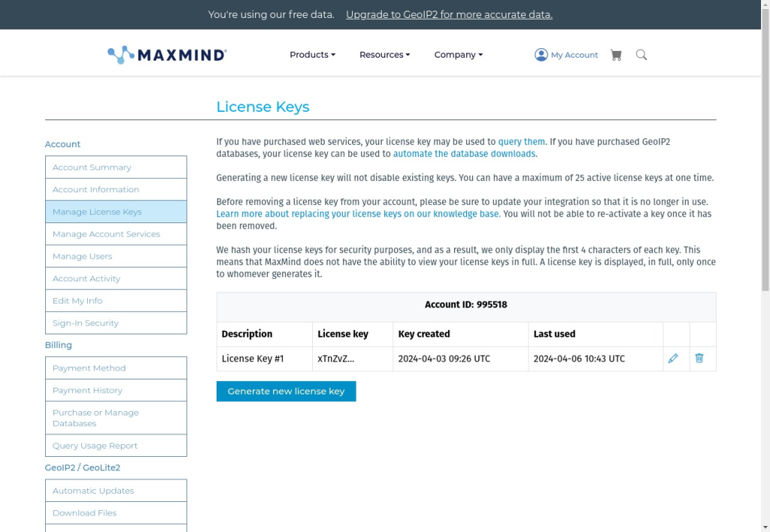This screenshot has width=770, height=532.
Task: Click the 'License Key #1' description cell
Action: point(264,358)
